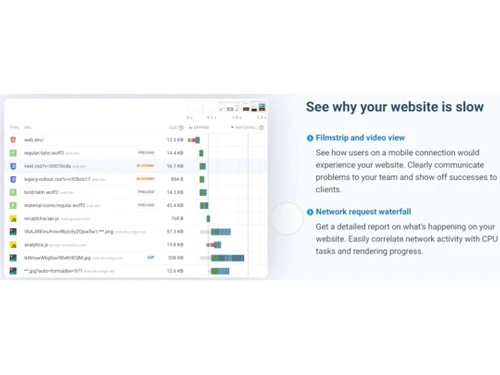Click the font icon beside bold/latin.woff2

click(13, 192)
